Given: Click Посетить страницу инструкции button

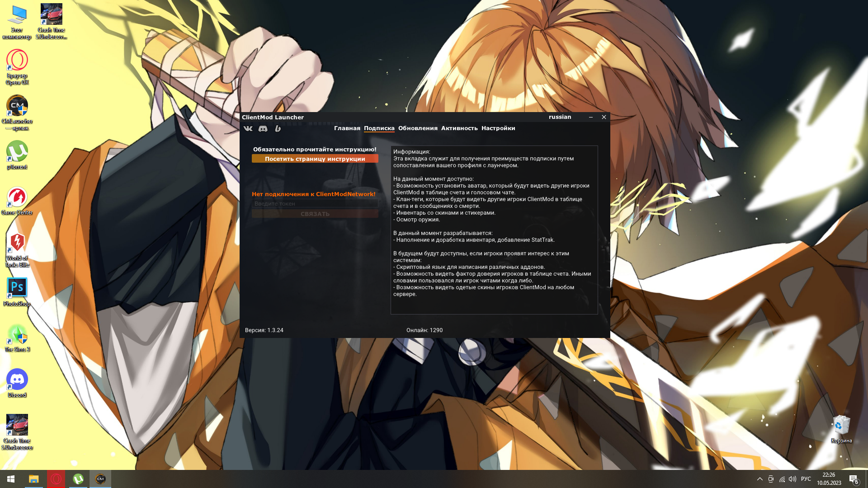Looking at the screenshot, I should point(315,159).
